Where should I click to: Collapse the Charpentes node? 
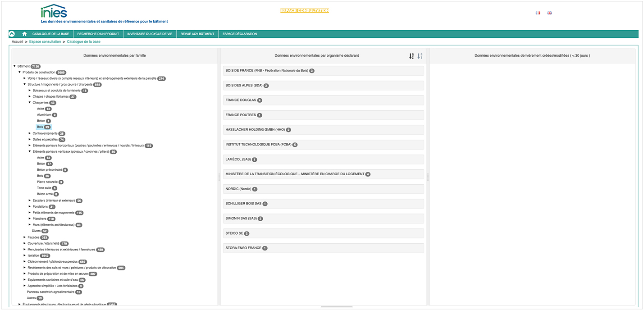[x=29, y=103]
